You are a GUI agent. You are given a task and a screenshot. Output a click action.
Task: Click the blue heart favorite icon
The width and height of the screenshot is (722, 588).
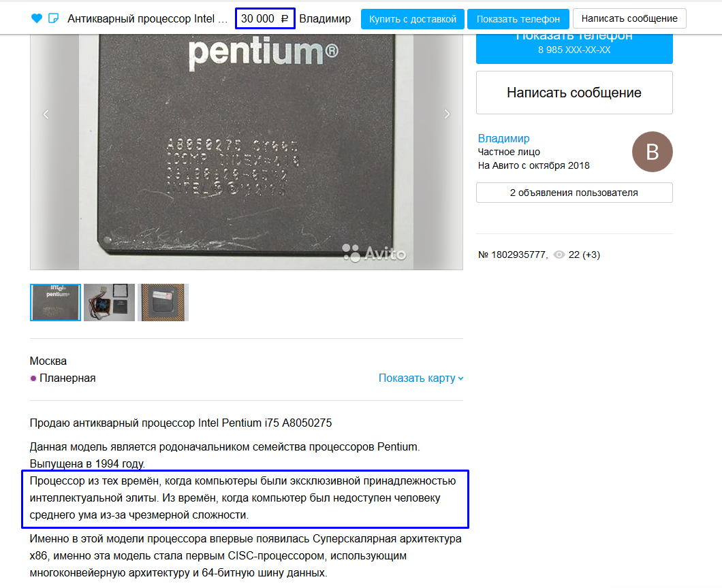point(36,18)
